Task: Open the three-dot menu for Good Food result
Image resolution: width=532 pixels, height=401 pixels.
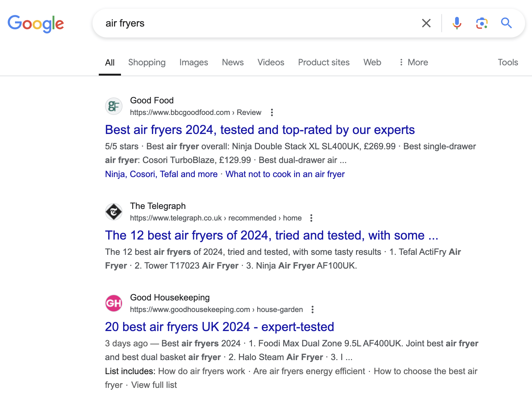Action: point(272,113)
